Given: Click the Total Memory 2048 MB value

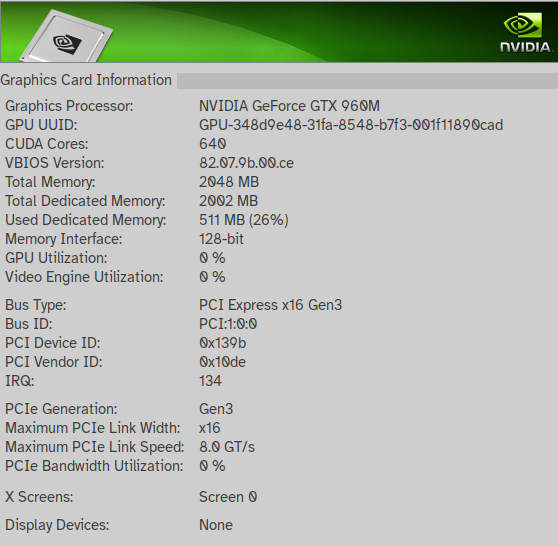Looking at the screenshot, I should click(x=229, y=182).
